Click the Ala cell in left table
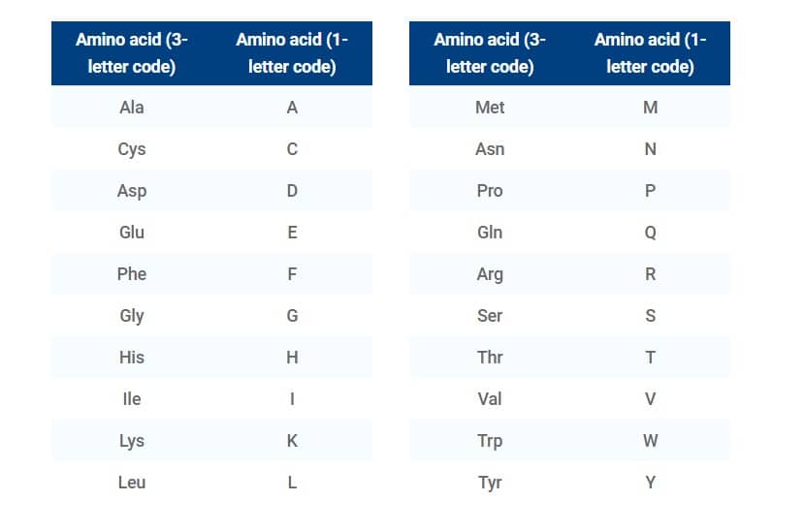This screenshot has width=805, height=532. coord(132,108)
